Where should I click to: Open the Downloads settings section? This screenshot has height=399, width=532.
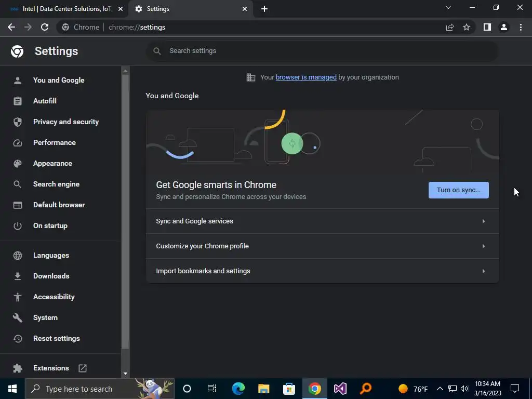(51, 276)
